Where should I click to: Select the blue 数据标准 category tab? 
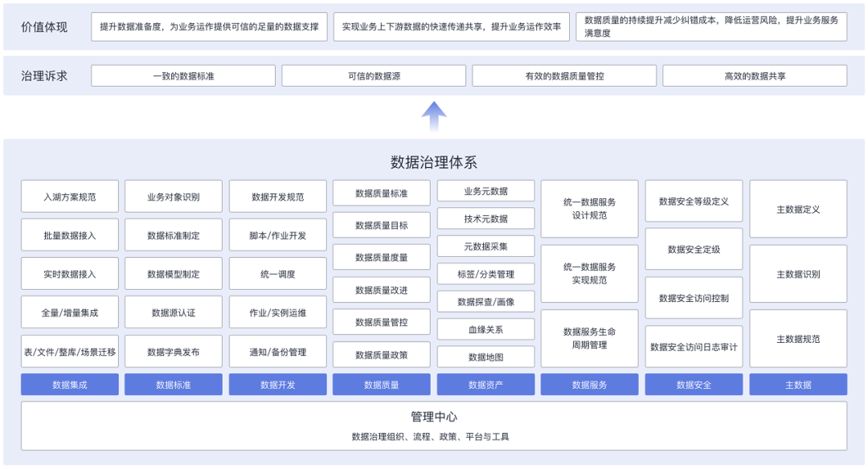tap(174, 385)
